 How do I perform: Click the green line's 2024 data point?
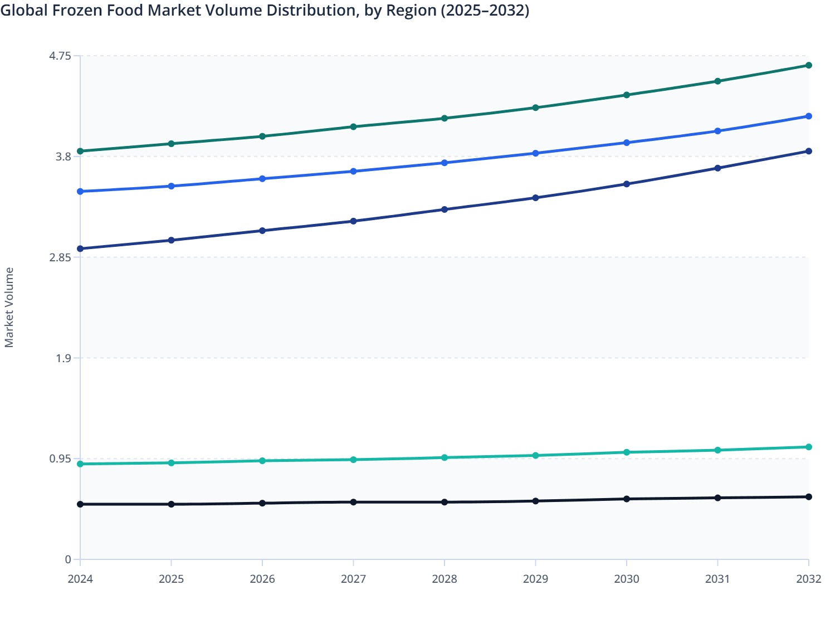click(80, 150)
